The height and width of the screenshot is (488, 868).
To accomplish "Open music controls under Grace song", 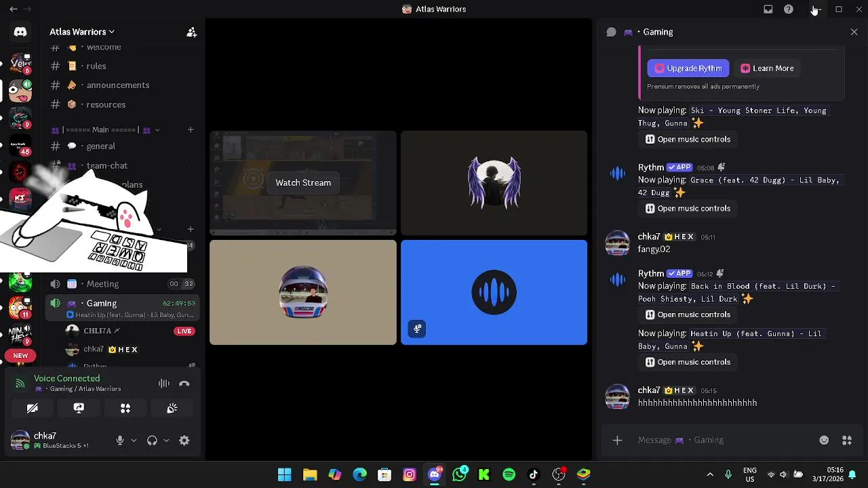I will click(688, 208).
